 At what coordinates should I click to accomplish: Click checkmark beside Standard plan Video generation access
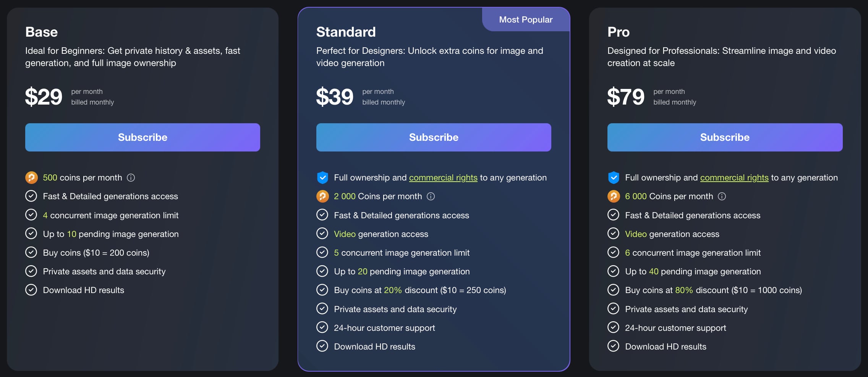[322, 234]
